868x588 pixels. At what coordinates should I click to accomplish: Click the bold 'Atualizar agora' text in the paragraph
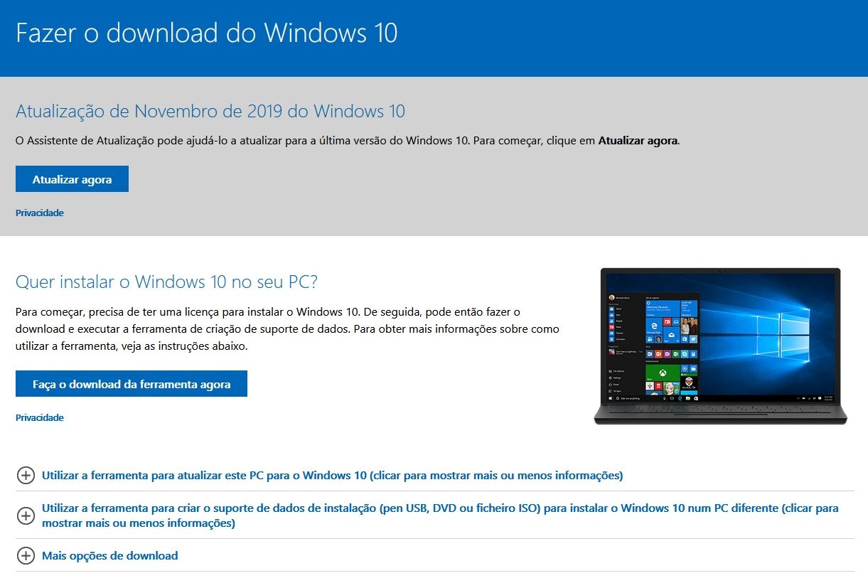[638, 141]
